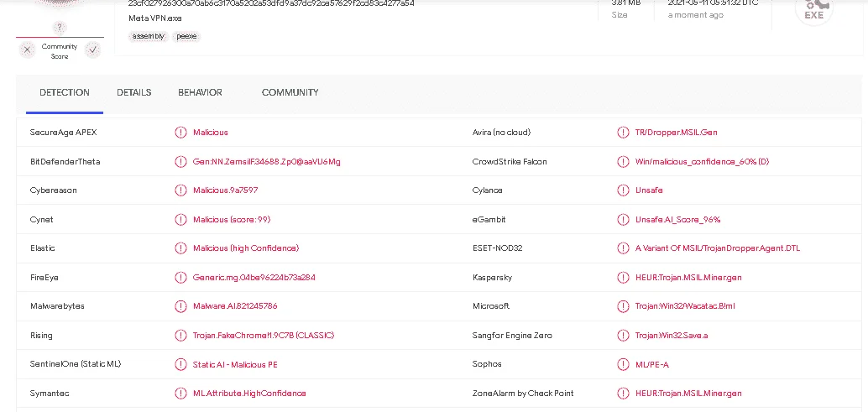
Task: Click the Trojan:Win32/Wacatac.B!ml result text
Action: click(685, 306)
